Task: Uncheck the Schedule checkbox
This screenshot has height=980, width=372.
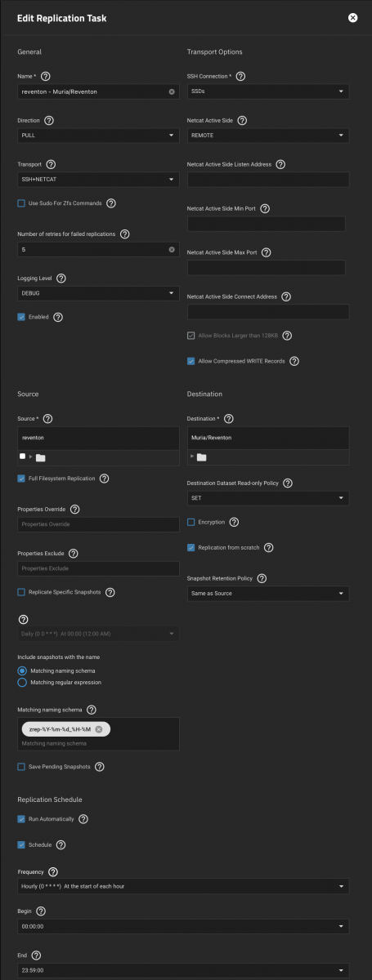Action: click(21, 844)
